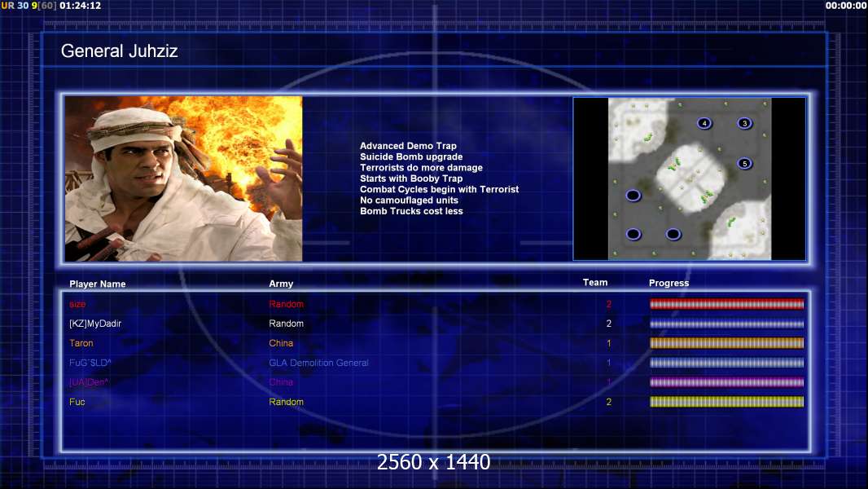Click team number for [KZ]MyDadir
This screenshot has height=489, width=868.
point(609,324)
